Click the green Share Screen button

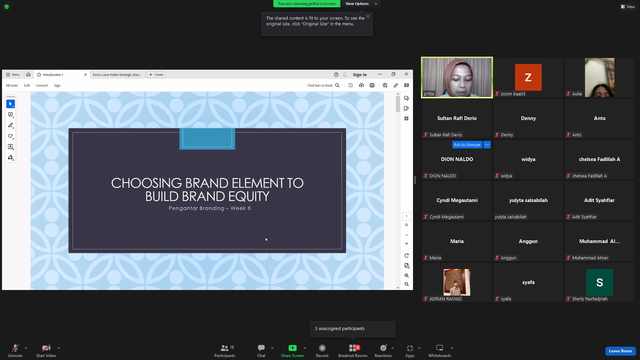click(292, 351)
